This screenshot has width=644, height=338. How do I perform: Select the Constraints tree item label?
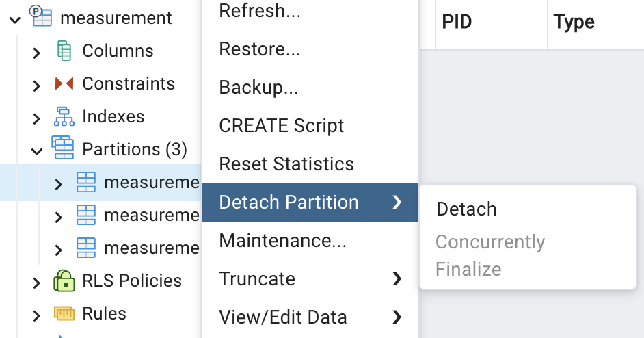coord(129,84)
